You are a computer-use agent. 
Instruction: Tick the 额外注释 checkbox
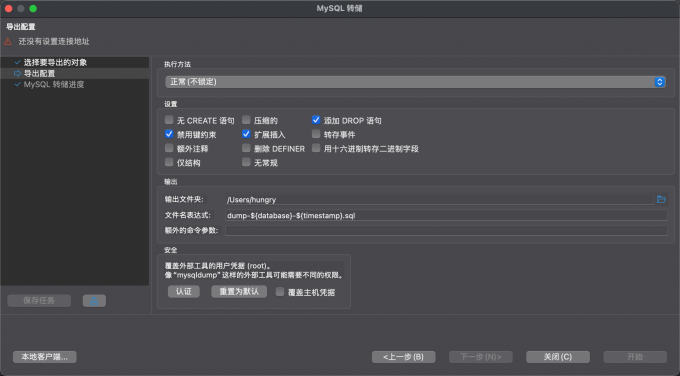pos(169,148)
